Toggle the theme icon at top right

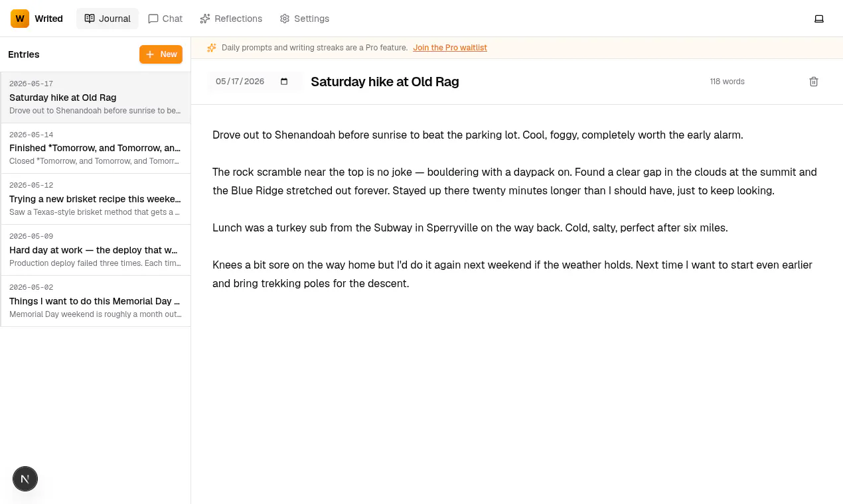click(x=819, y=19)
